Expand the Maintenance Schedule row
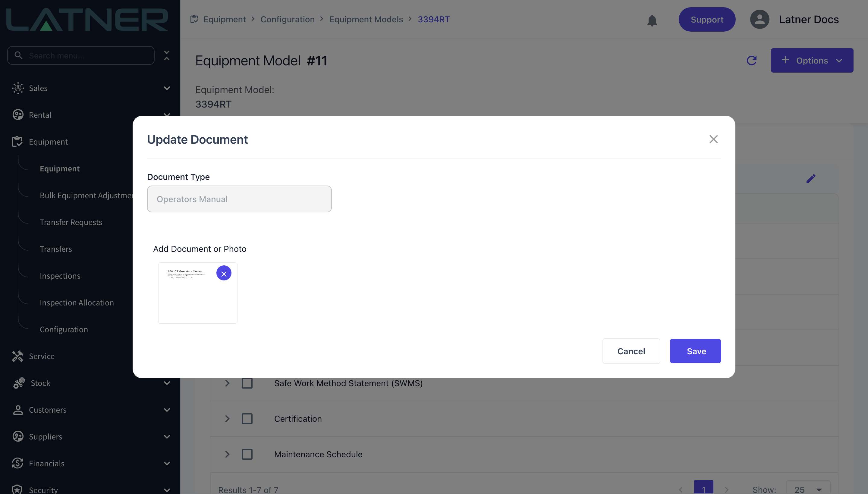 [x=228, y=454]
